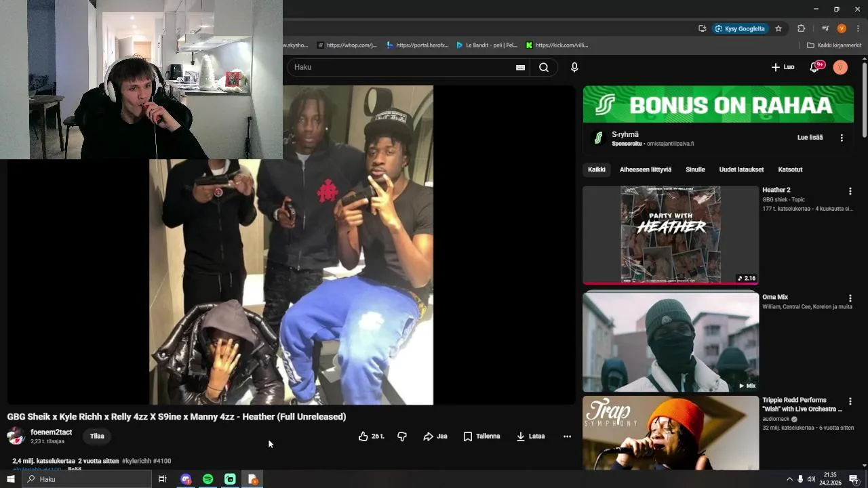This screenshot has width=868, height=488.
Task: Open Chrome profile avatar
Action: click(842, 28)
